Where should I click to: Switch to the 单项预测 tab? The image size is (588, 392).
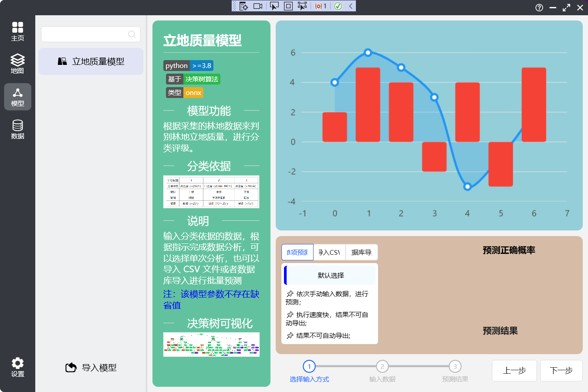coord(297,252)
